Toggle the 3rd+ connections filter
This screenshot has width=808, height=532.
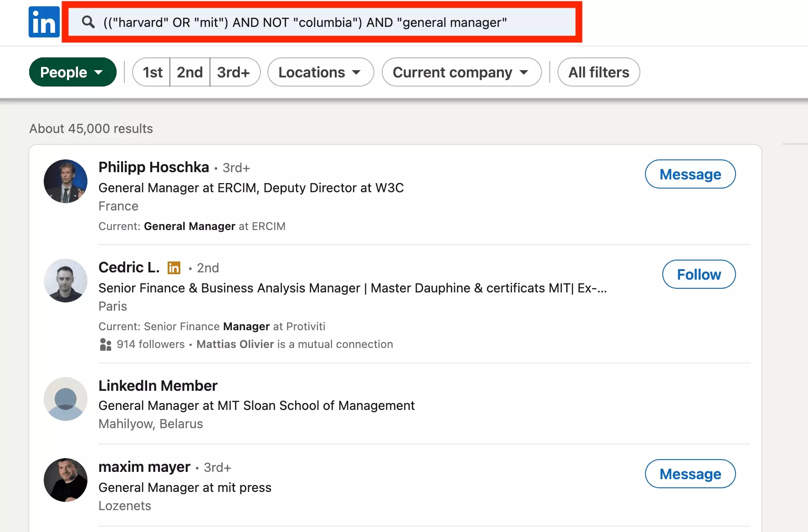tap(234, 72)
